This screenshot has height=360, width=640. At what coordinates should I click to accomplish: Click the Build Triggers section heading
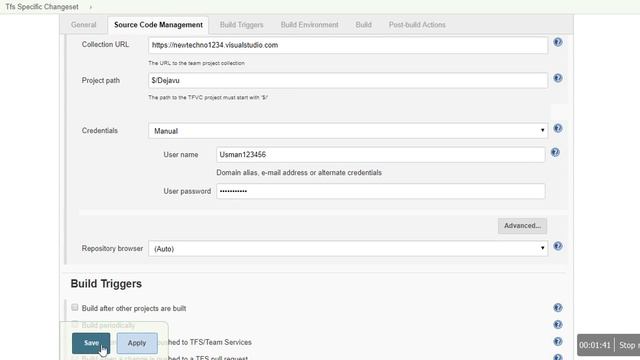[106, 284]
